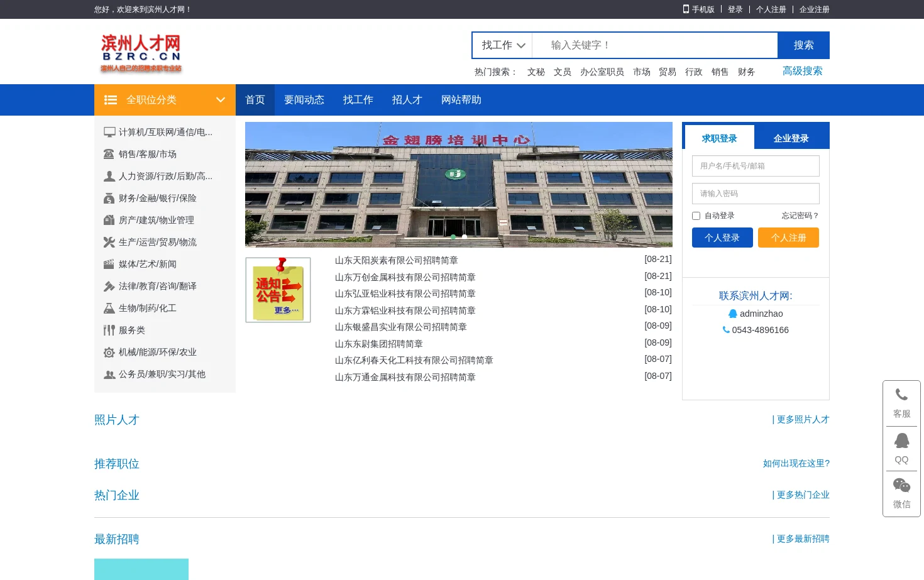Click the floating QQ penguin icon
The width and height of the screenshot is (924, 580).
click(x=901, y=440)
